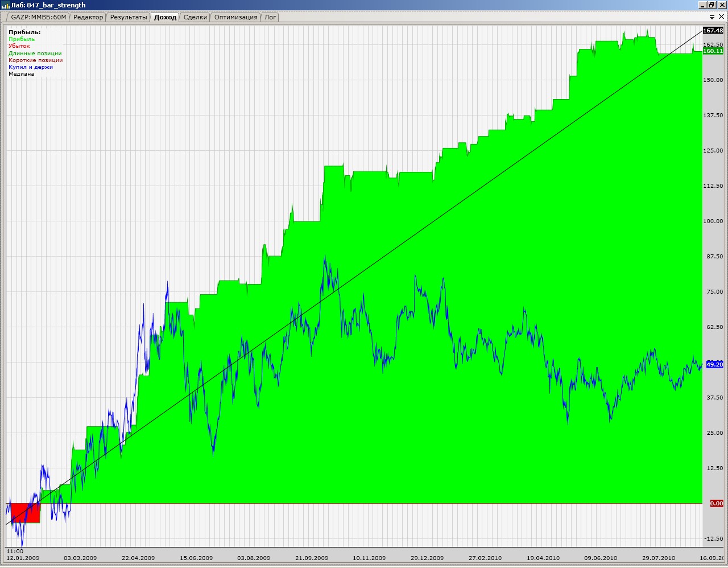Click the Убыток legend entry
This screenshot has height=568, width=728.
point(19,46)
